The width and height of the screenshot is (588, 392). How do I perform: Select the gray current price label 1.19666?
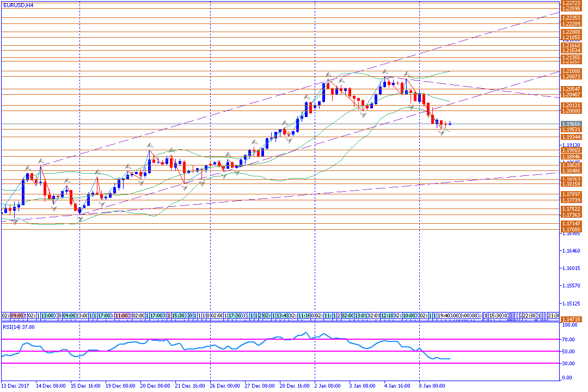[571, 124]
